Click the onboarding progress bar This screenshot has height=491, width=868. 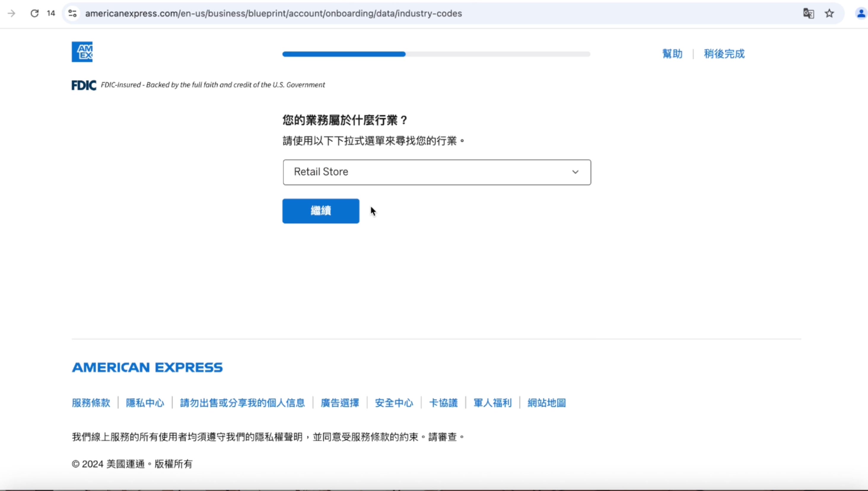pyautogui.click(x=436, y=54)
